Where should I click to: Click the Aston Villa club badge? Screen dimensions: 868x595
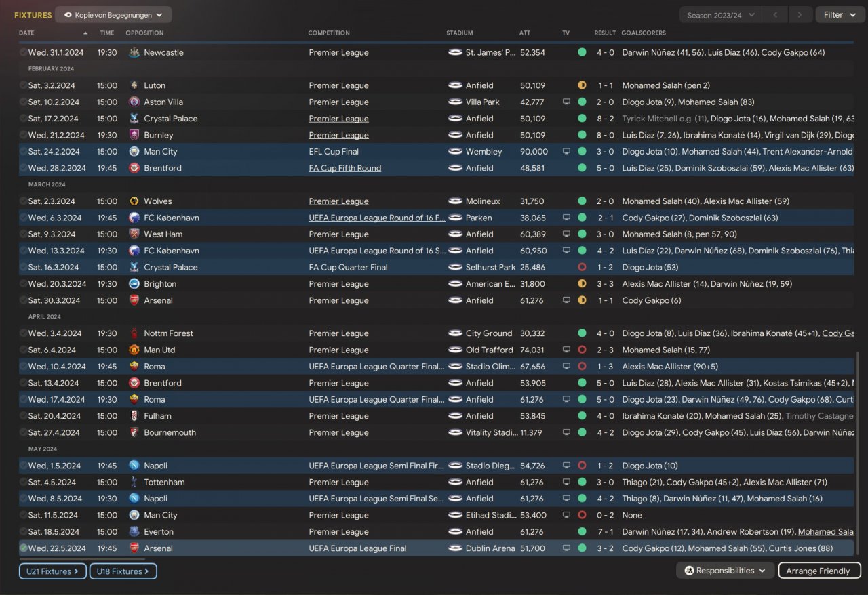134,102
